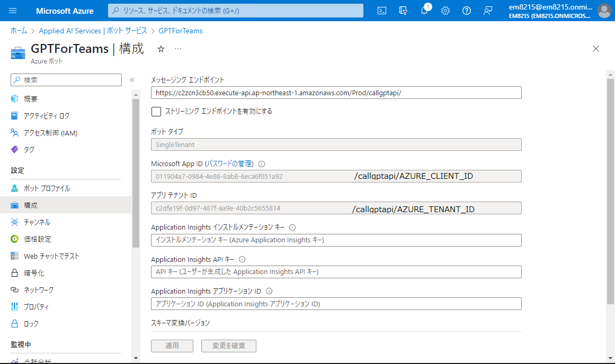Open Cloud Shell from the top bar

381,11
